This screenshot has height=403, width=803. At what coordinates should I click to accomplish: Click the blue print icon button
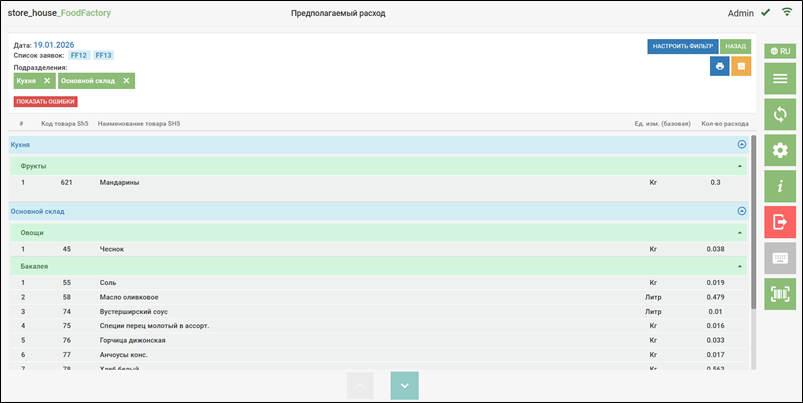(719, 66)
